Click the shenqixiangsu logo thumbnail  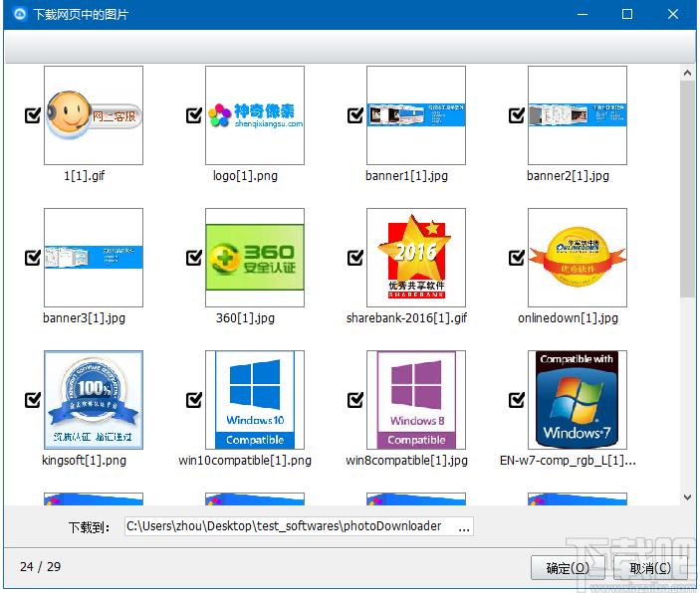255,115
